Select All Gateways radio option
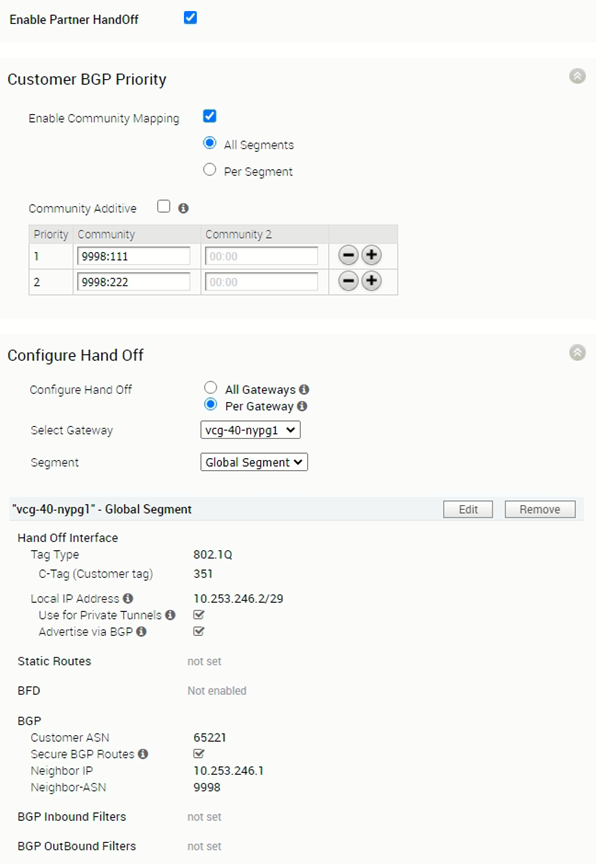The height and width of the screenshot is (864, 607). [210, 388]
